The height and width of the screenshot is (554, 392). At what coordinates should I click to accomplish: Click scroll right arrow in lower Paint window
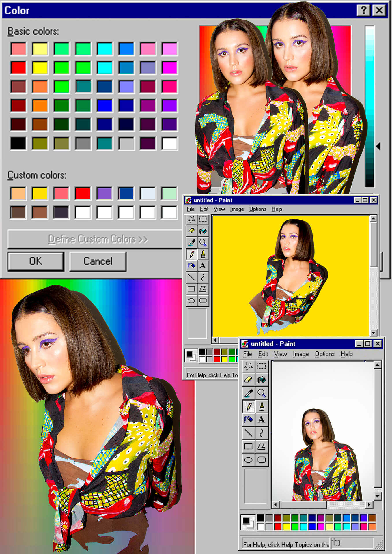pyautogui.click(x=369, y=505)
